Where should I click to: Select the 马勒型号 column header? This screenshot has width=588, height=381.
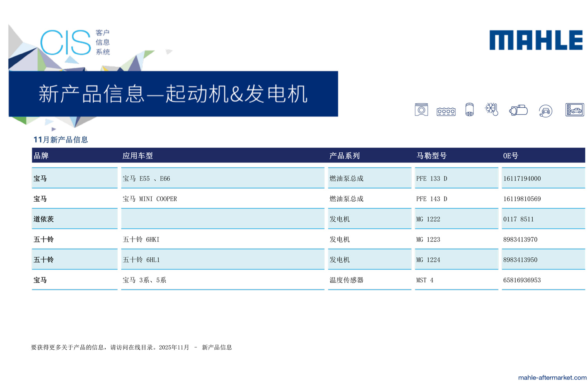click(431, 156)
